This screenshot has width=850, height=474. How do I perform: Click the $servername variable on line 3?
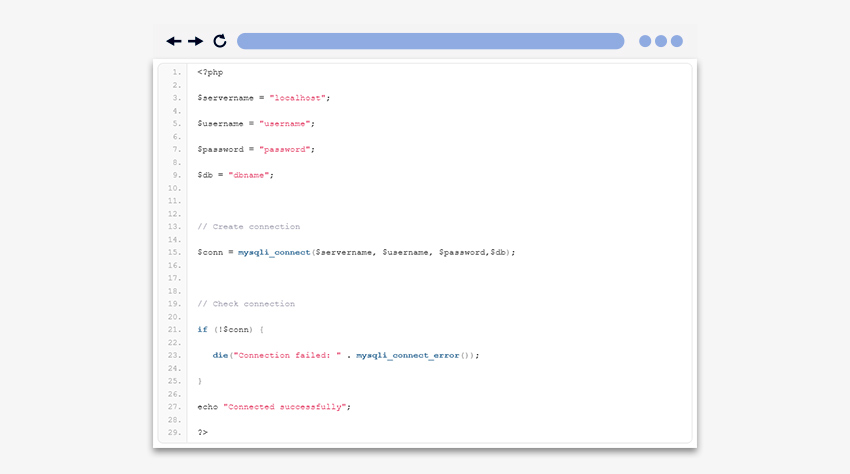tap(226, 98)
